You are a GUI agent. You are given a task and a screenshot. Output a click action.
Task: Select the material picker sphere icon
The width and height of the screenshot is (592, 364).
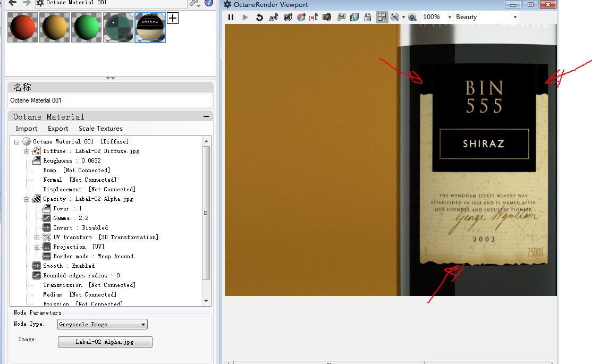point(288,17)
